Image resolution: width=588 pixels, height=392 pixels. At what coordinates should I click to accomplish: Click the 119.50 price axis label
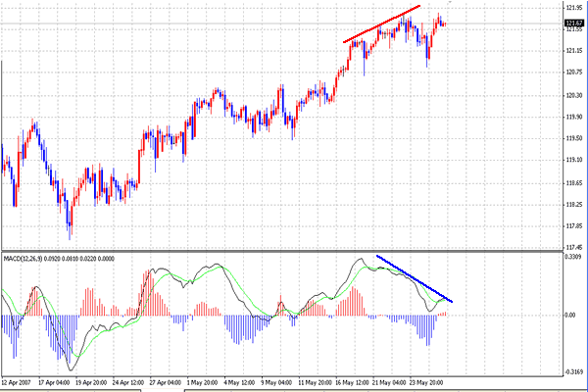coord(574,138)
